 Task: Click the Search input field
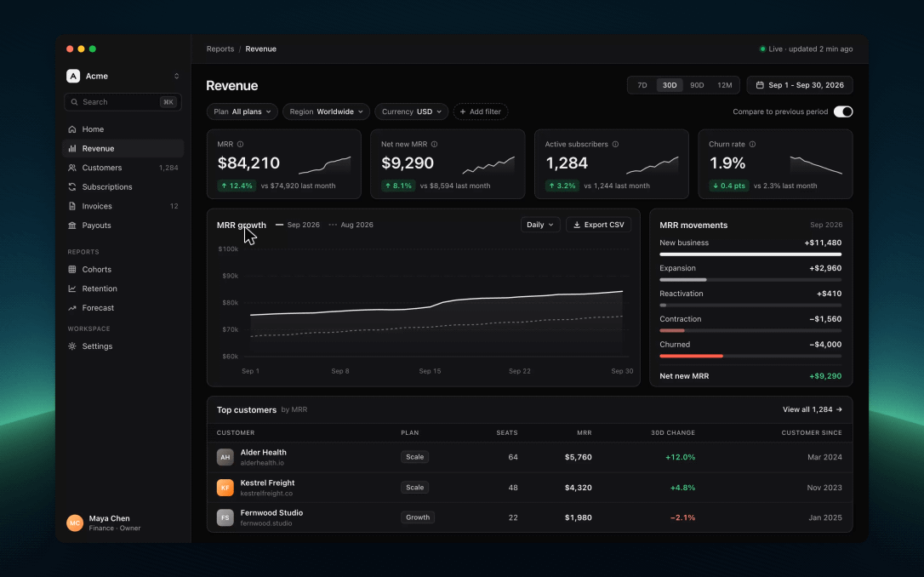[x=123, y=102]
